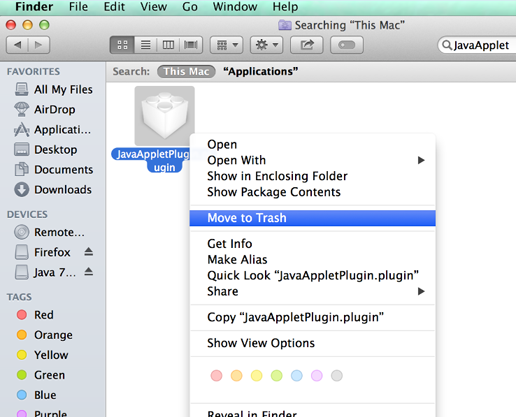
Task: Click the JavaApplet search field
Action: point(478,45)
